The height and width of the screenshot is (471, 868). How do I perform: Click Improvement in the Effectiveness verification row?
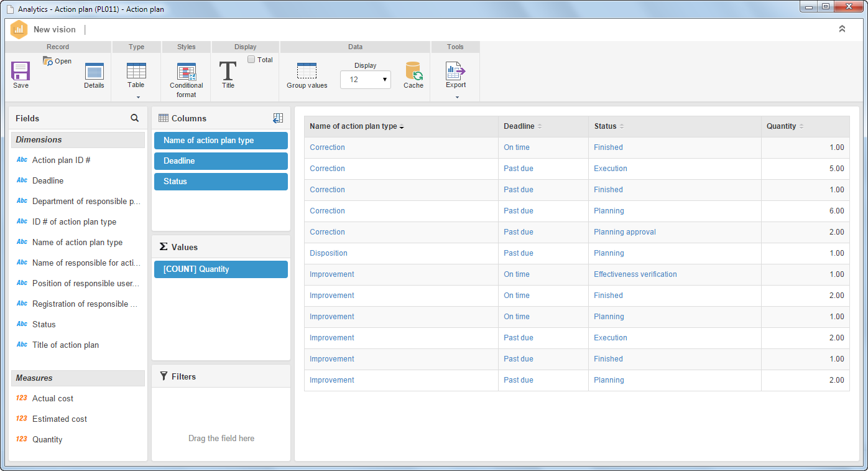(332, 274)
